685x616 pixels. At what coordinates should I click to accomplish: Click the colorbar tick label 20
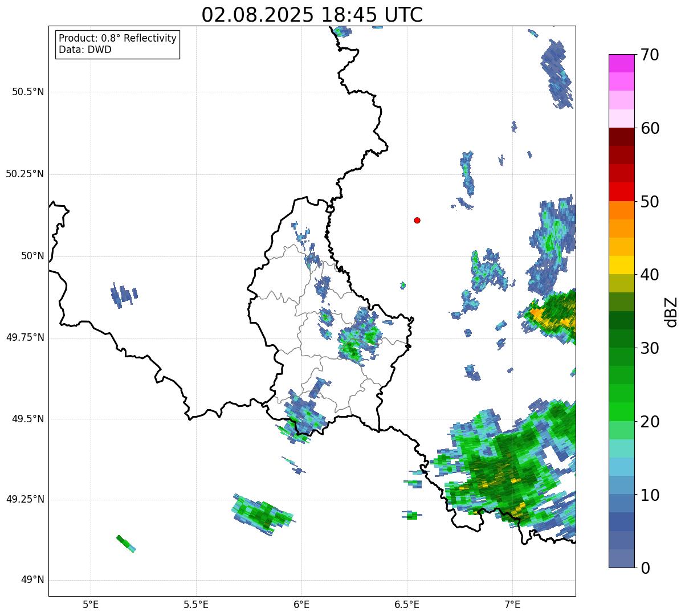point(650,422)
